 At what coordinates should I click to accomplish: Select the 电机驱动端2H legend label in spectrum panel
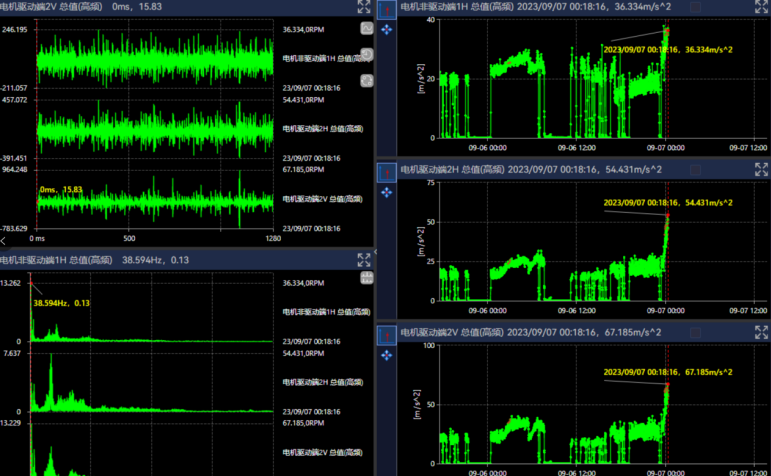tap(321, 382)
